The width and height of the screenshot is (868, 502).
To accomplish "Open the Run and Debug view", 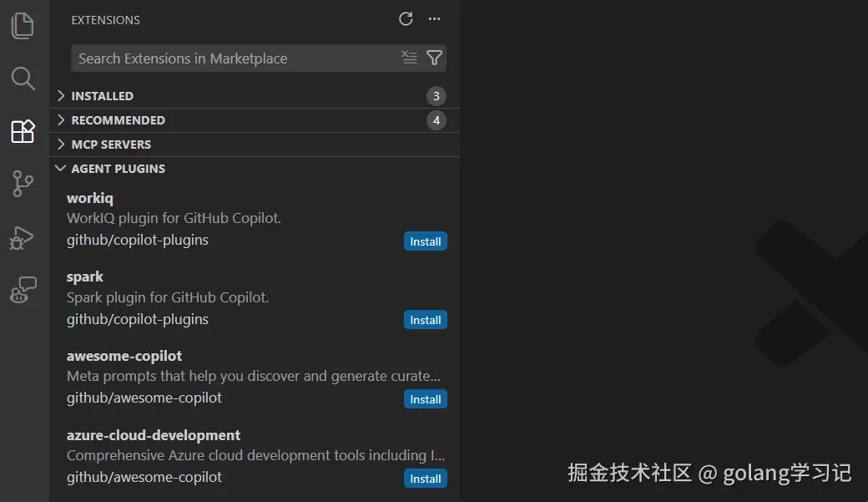I will [23, 238].
